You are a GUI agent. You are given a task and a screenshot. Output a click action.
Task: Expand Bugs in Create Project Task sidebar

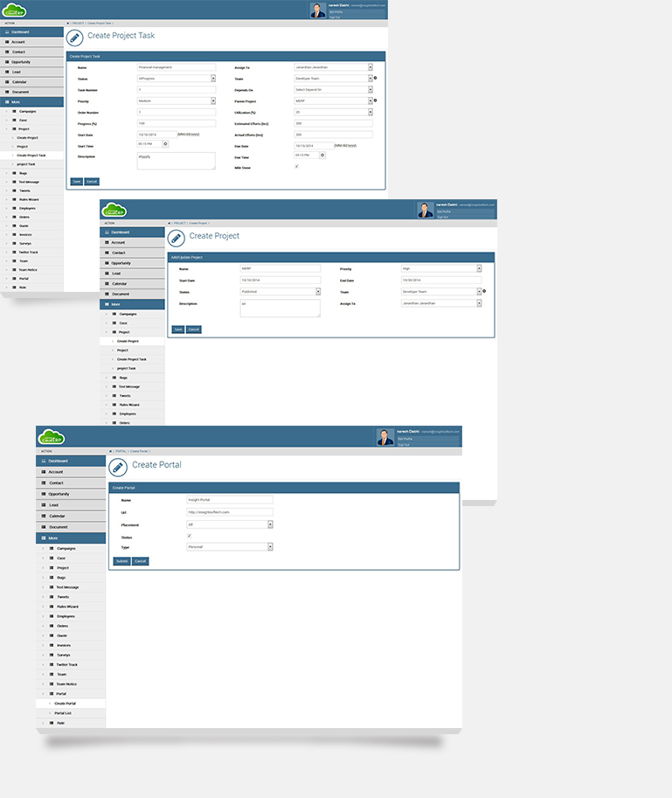(x=31, y=173)
